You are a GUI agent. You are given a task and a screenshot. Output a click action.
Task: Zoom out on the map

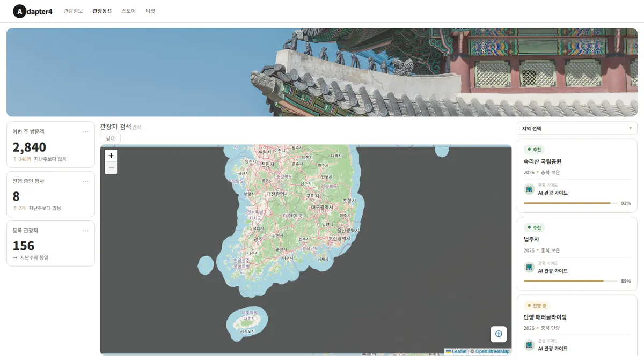pos(111,168)
